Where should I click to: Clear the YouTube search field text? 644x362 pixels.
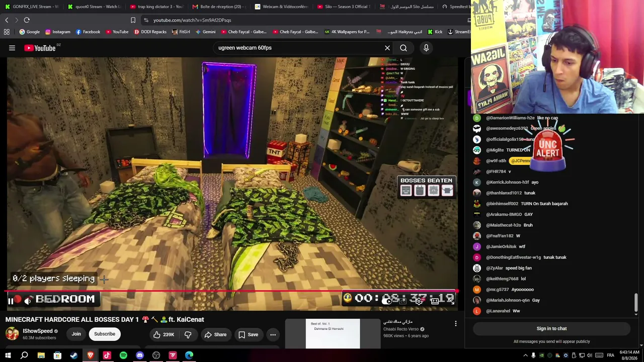pos(387,48)
